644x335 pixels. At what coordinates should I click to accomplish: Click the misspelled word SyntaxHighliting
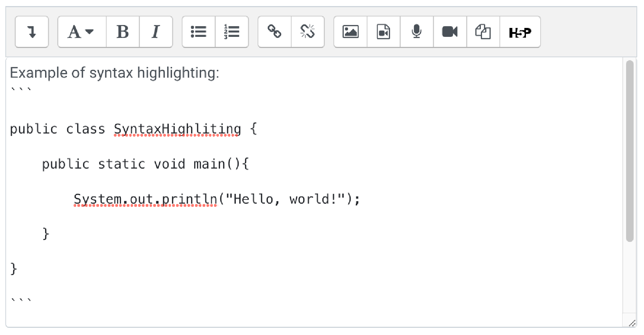pyautogui.click(x=177, y=129)
